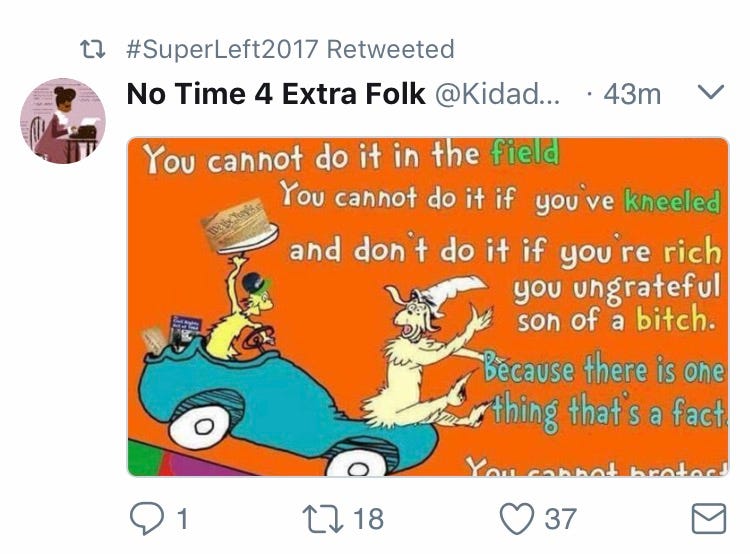Click the like count 37
The image size is (750, 554).
pyautogui.click(x=560, y=518)
